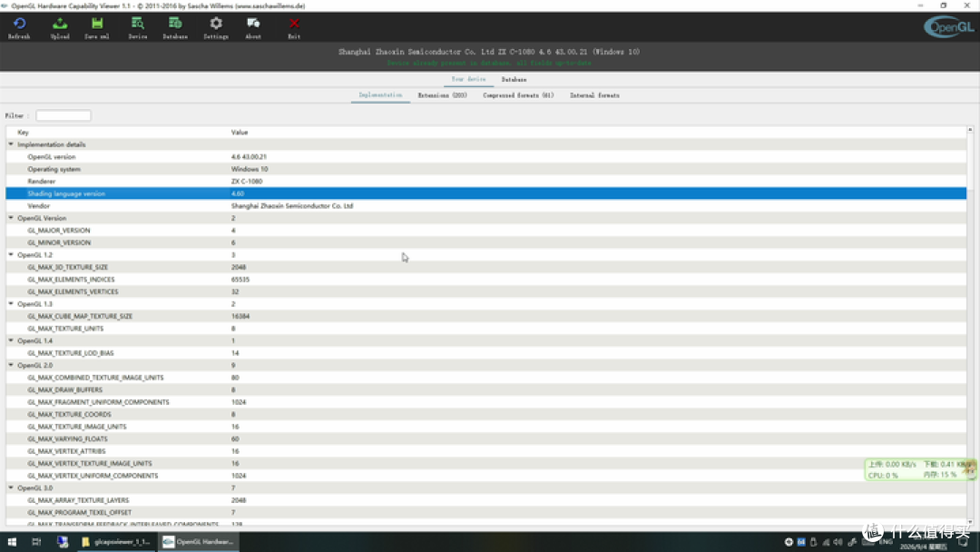Select the GL_MAX_VARYING_FLOATS row
This screenshot has height=552, width=980.
click(486, 439)
